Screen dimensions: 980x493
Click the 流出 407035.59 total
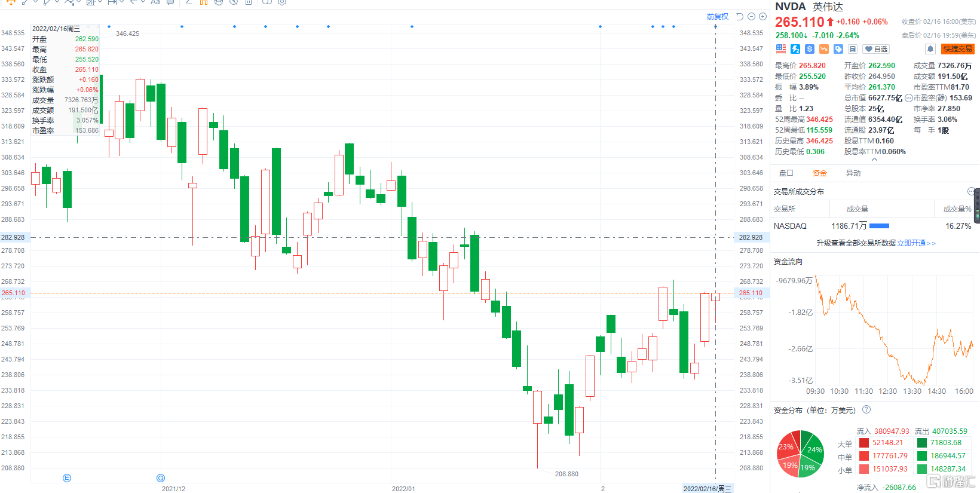(x=941, y=431)
